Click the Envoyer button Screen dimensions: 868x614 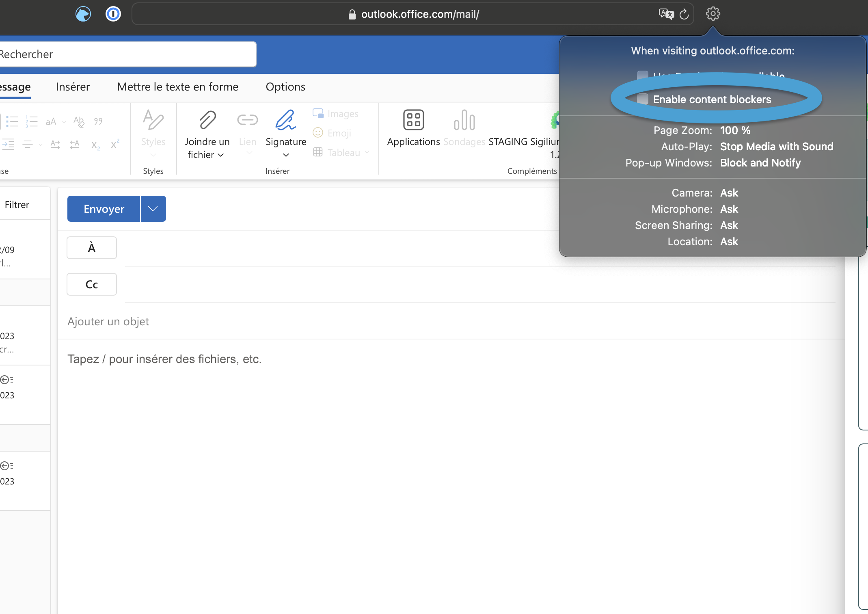104,209
